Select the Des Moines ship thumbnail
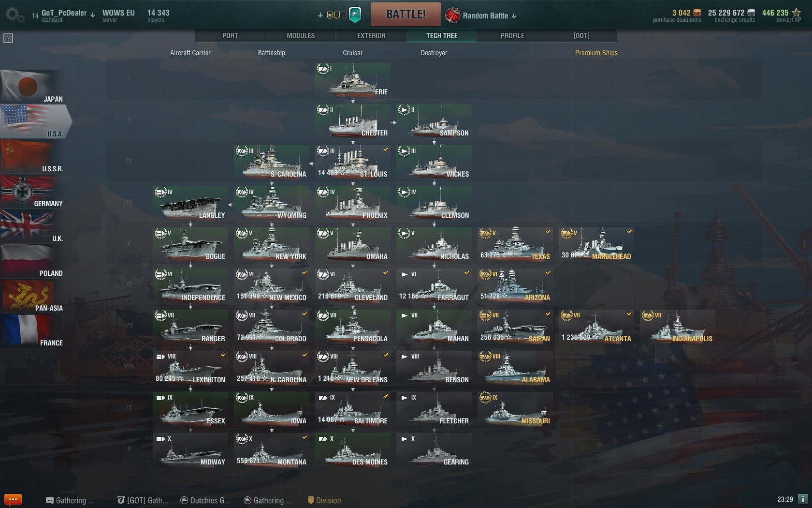Image resolution: width=812 pixels, height=508 pixels. point(353,451)
